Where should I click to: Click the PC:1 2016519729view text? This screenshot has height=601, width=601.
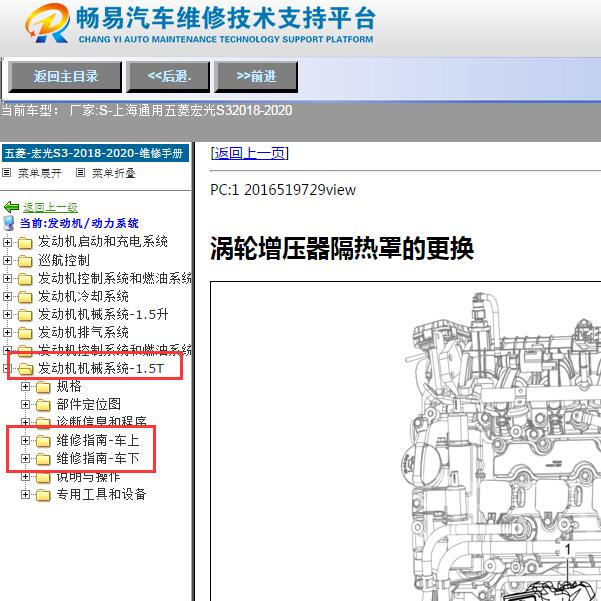283,190
